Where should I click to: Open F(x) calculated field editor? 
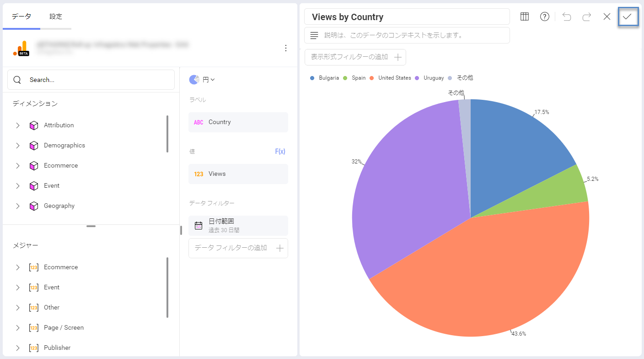pyautogui.click(x=280, y=152)
